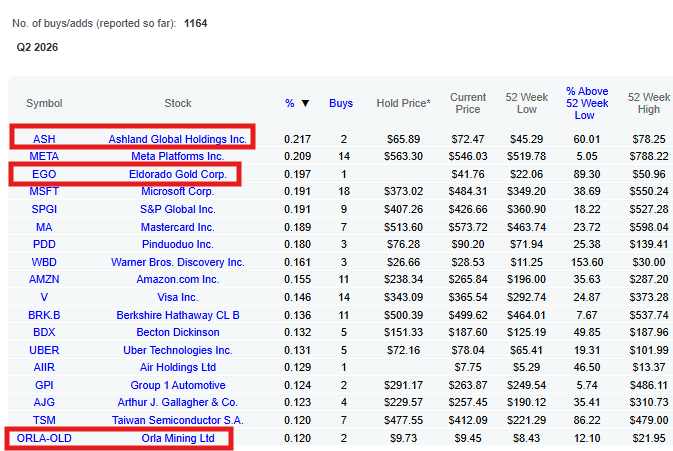This screenshot has height=451, width=673.
Task: Open the MA symbol link
Action: coord(44,227)
